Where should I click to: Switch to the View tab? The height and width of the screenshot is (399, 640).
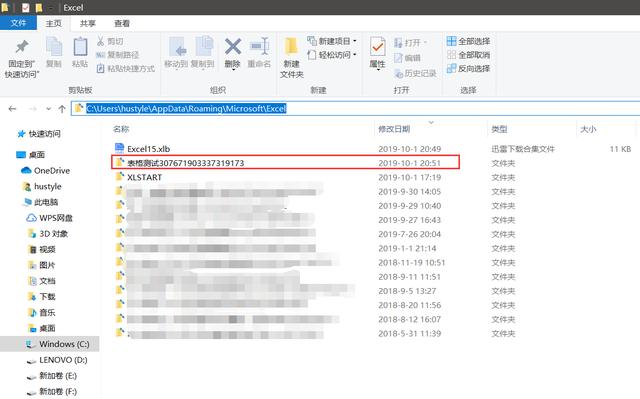pos(122,23)
